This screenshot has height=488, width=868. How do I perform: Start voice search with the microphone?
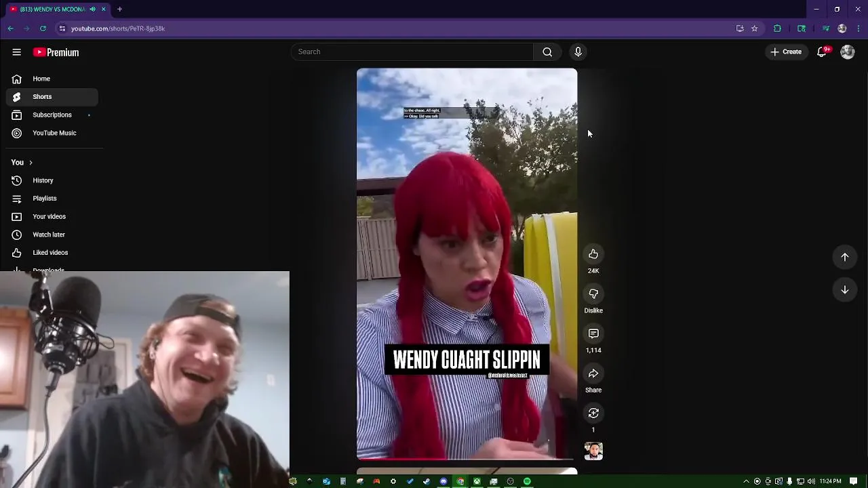coord(578,52)
